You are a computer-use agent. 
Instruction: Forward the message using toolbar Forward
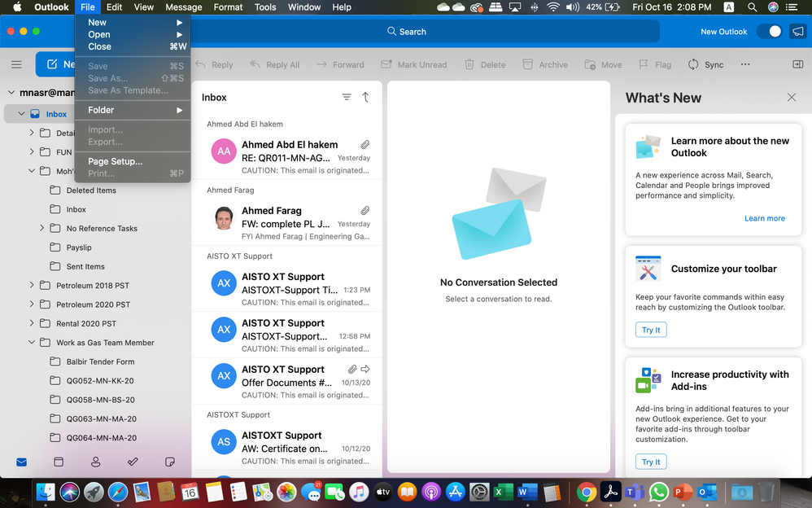340,65
